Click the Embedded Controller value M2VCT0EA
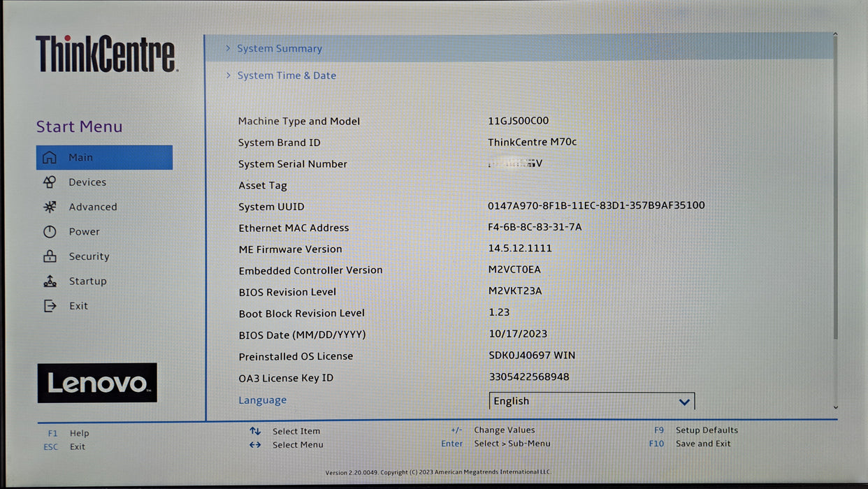868x489 pixels. [x=514, y=270]
